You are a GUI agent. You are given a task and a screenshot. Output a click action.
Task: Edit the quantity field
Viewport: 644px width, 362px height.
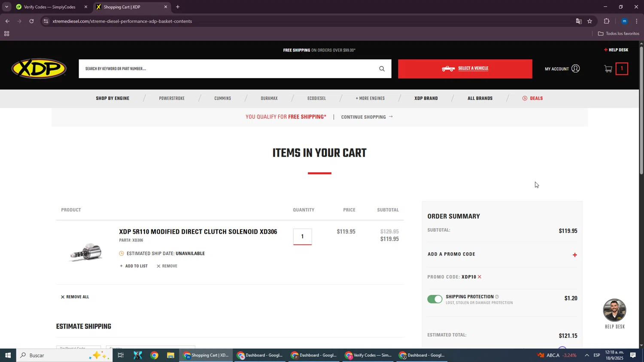pyautogui.click(x=302, y=237)
